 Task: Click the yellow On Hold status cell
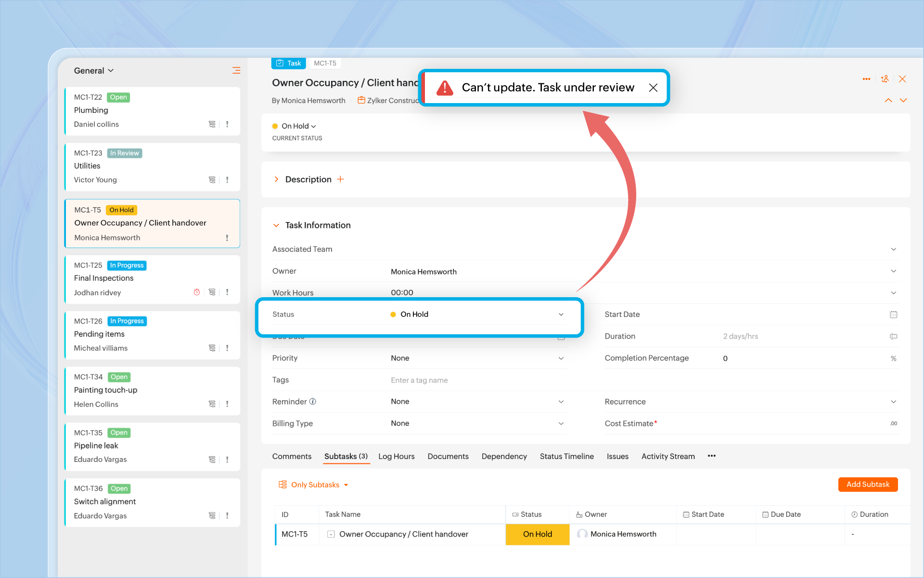(537, 534)
